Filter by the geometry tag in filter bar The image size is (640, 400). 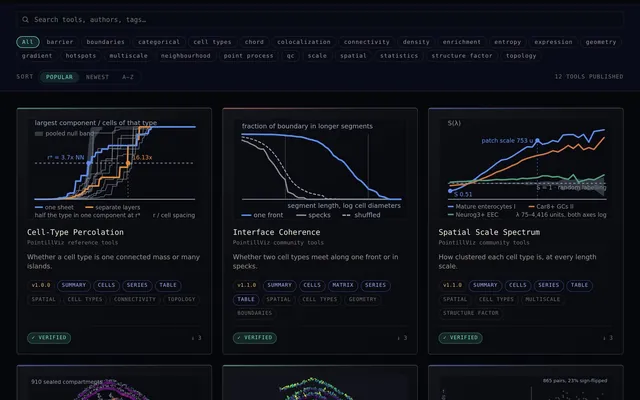click(600, 42)
